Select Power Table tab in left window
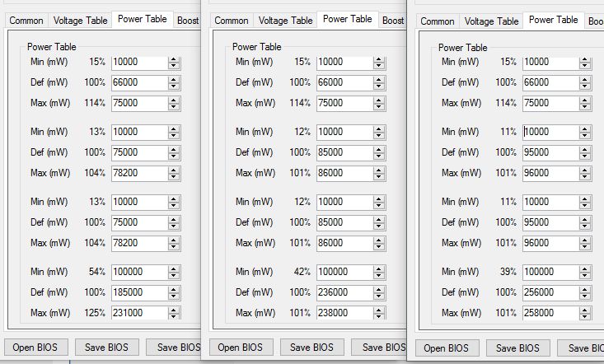Screen dimensions: 604x364 tap(142, 19)
